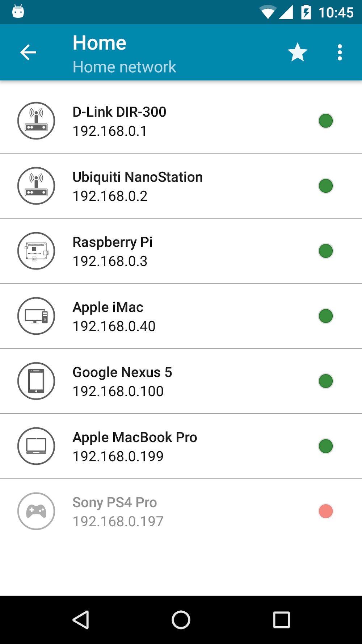This screenshot has width=362, height=644.
Task: Click the Ubiquiti NanoStation device icon
Action: (36, 186)
